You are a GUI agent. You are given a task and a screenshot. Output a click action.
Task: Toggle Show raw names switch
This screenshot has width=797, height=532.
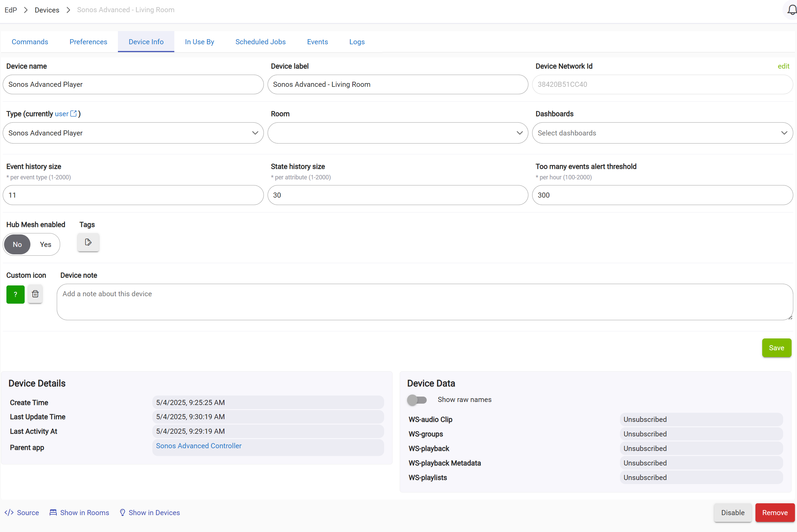(x=417, y=400)
